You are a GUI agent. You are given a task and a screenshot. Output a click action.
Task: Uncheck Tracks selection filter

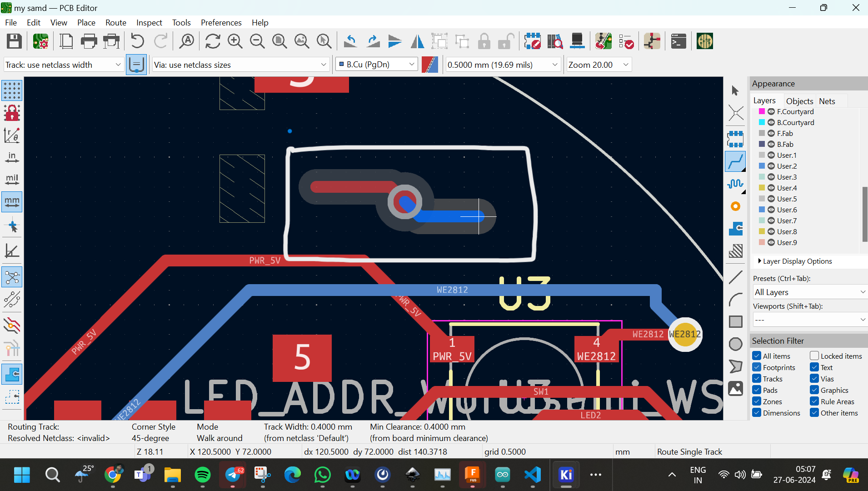point(757,379)
